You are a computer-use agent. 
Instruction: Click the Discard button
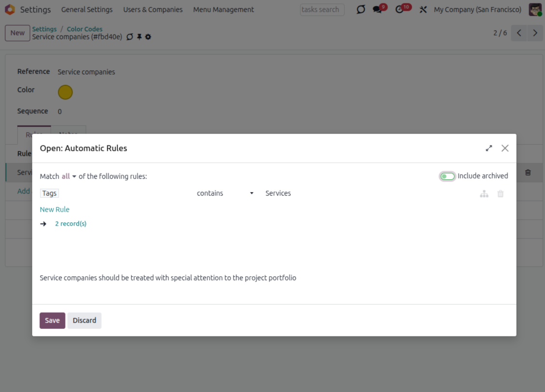(x=84, y=321)
